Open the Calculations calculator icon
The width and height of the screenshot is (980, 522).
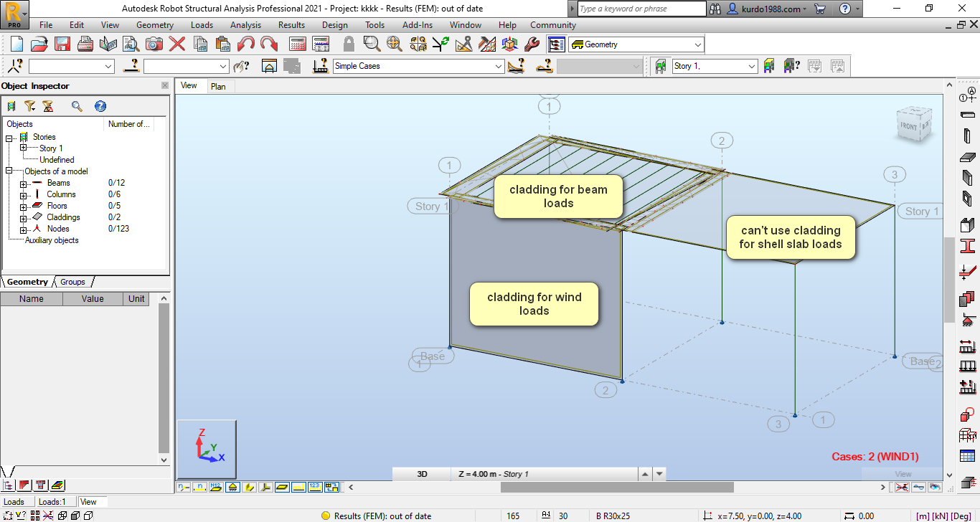298,44
